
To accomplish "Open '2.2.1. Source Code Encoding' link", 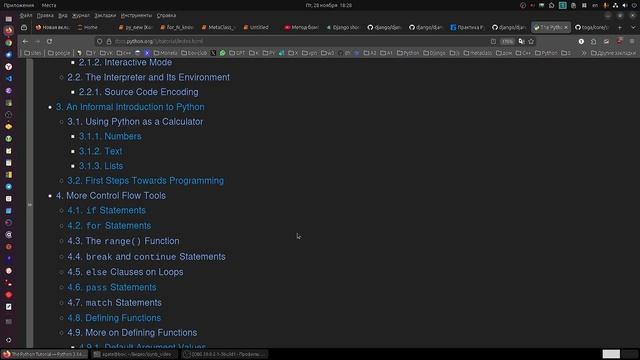I will point(138,92).
